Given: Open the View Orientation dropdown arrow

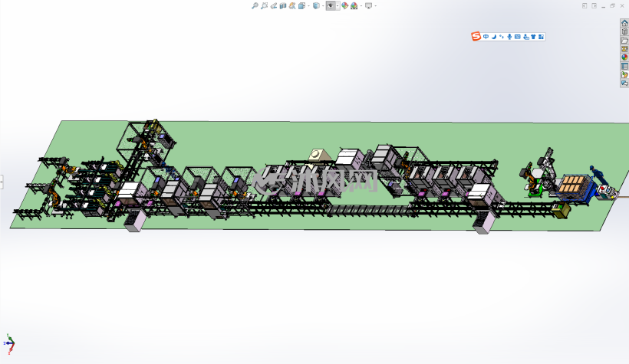Looking at the screenshot, I should pos(308,5).
